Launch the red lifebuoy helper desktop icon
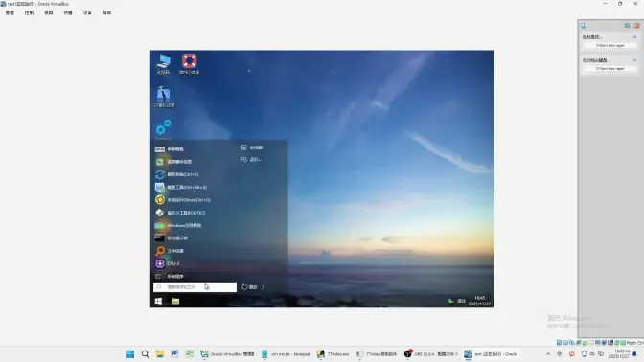Viewport: 644px width, 362px height. [x=190, y=64]
